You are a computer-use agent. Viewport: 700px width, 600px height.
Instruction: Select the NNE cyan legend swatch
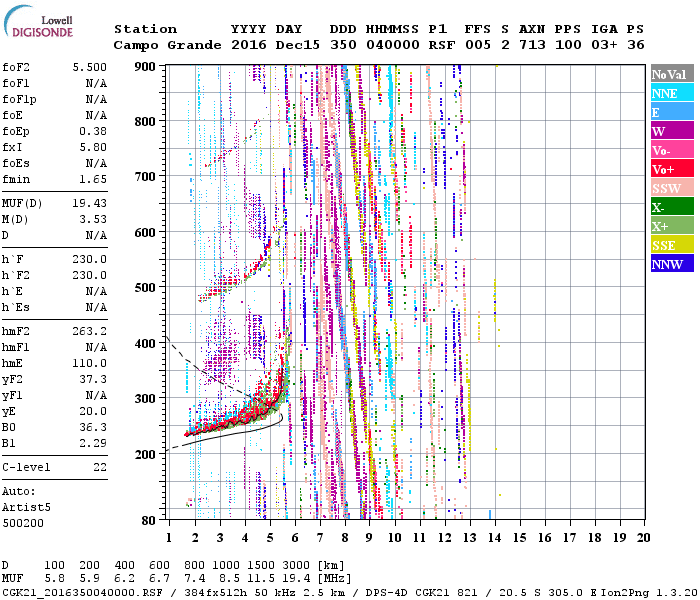tap(672, 93)
